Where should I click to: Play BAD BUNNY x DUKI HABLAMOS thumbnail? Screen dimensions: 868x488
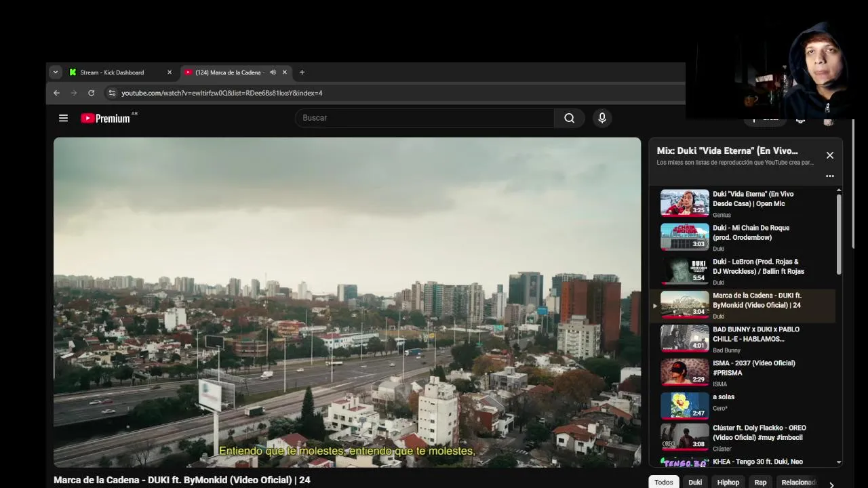685,338
